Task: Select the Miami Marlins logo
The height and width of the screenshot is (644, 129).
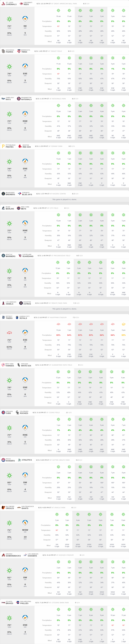Action: (x=3, y=208)
